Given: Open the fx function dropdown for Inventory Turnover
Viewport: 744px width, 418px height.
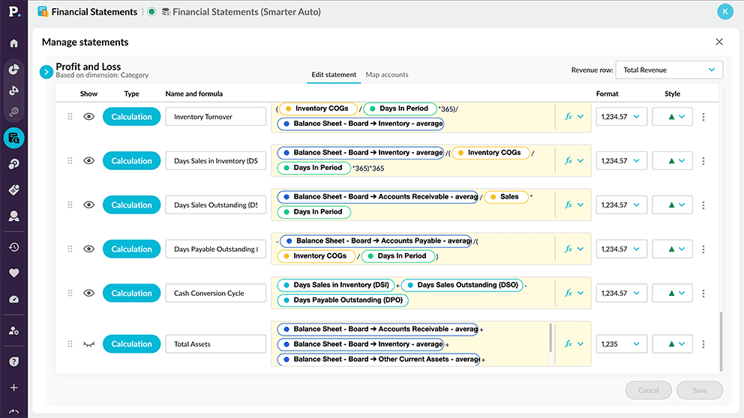Looking at the screenshot, I should tap(574, 117).
